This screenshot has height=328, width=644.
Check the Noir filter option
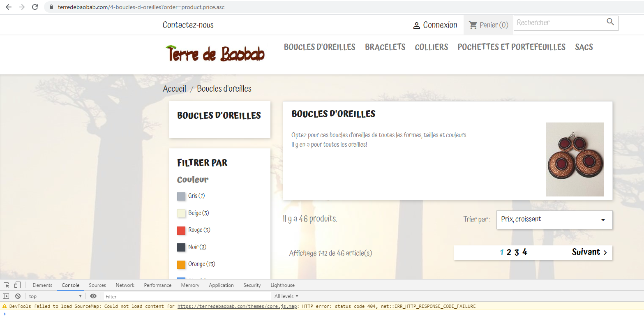point(181,247)
